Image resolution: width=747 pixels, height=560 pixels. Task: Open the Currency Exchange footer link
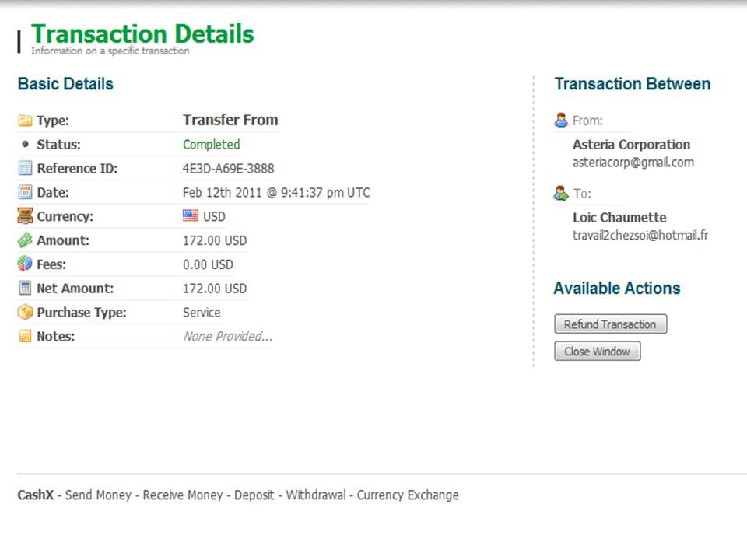408,495
